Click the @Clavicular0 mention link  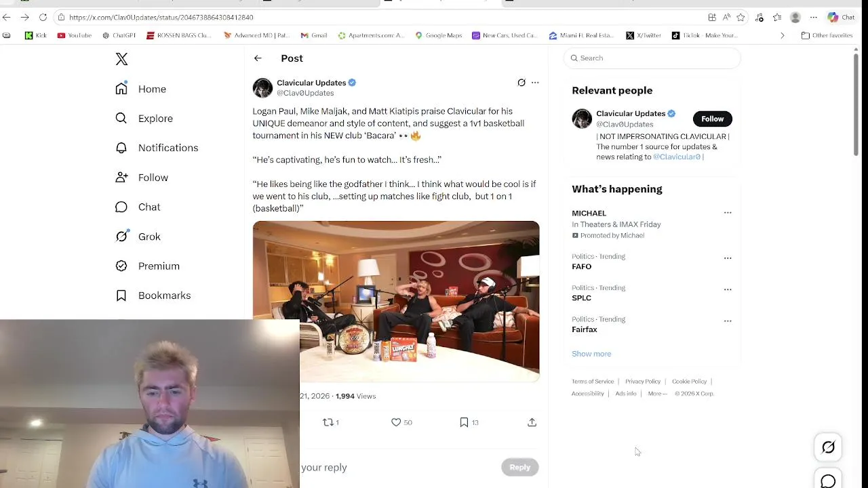(677, 157)
